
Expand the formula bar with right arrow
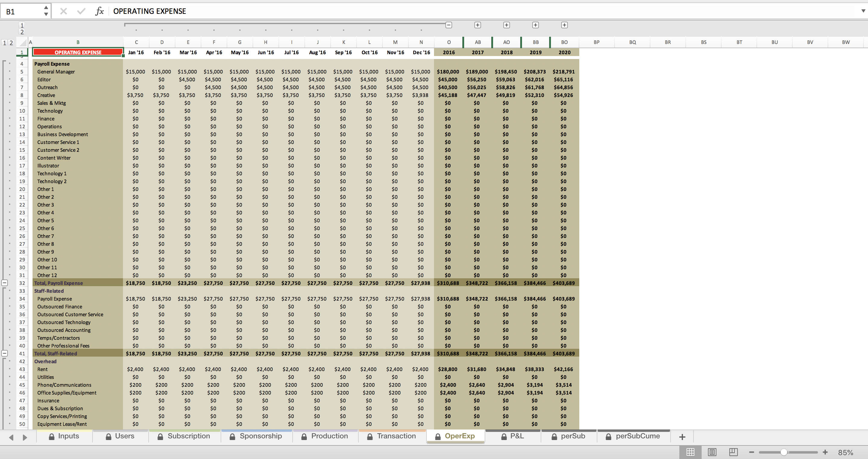(863, 11)
